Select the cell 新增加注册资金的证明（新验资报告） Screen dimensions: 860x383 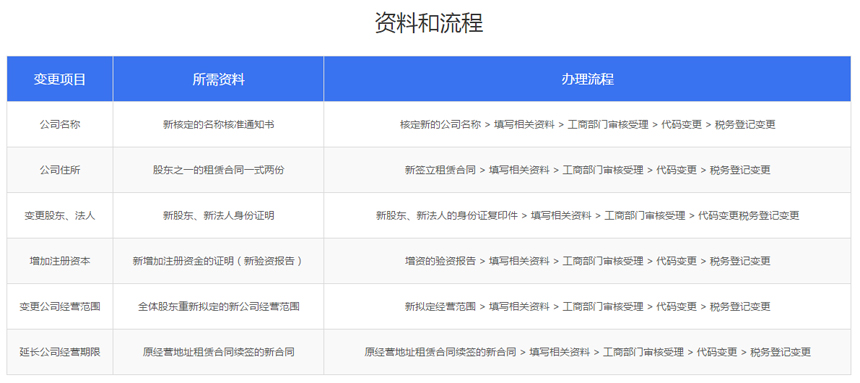point(218,261)
